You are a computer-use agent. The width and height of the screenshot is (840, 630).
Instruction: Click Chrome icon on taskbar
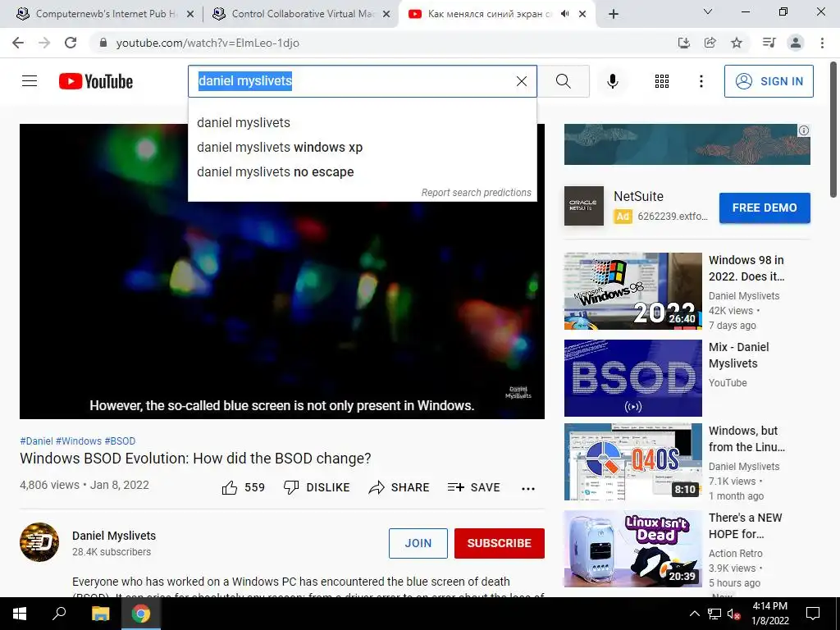point(141,614)
